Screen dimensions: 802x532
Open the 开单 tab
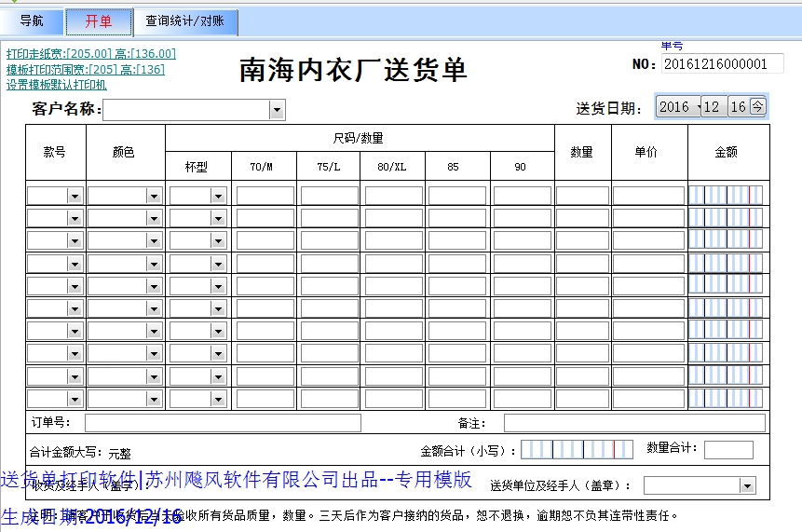100,21
